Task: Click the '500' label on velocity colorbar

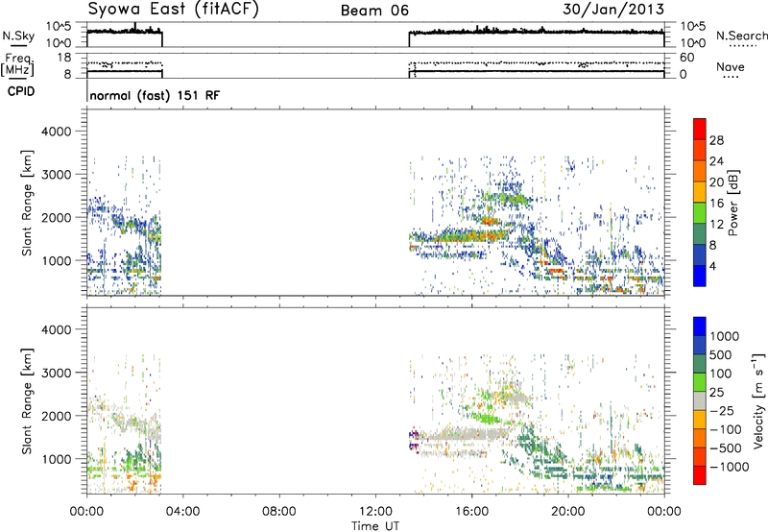Action: [x=721, y=355]
